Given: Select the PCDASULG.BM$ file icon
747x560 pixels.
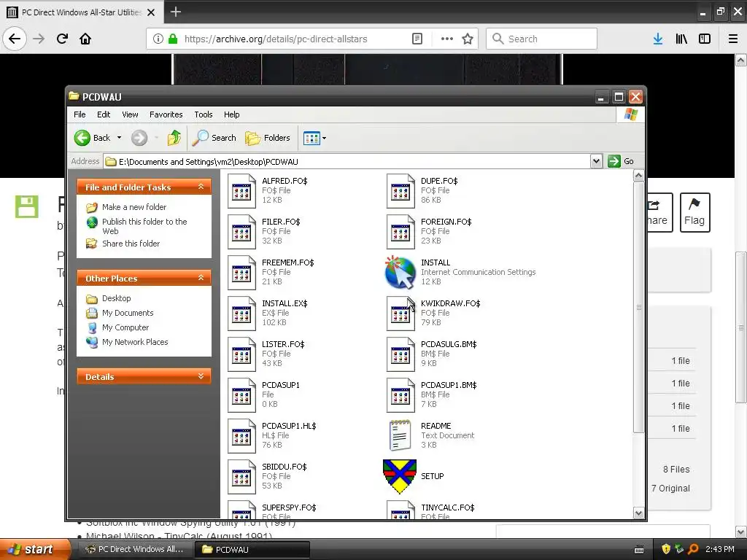Looking at the screenshot, I should pyautogui.click(x=400, y=355).
